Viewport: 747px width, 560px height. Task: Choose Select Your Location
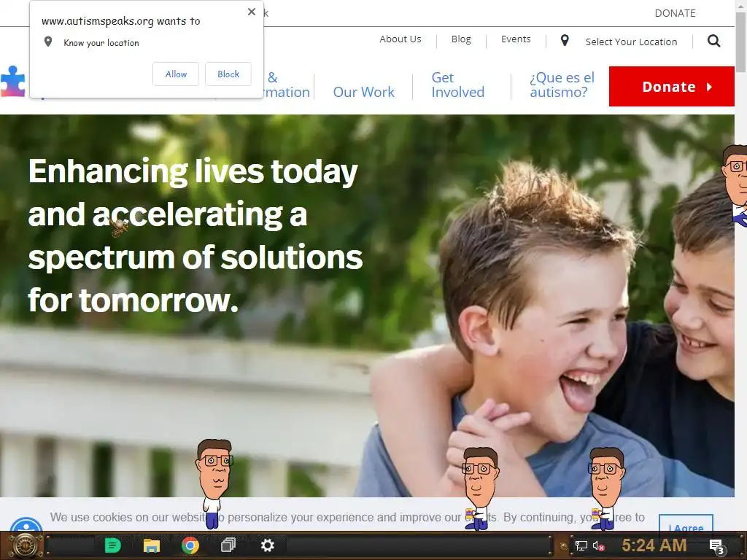tap(631, 42)
